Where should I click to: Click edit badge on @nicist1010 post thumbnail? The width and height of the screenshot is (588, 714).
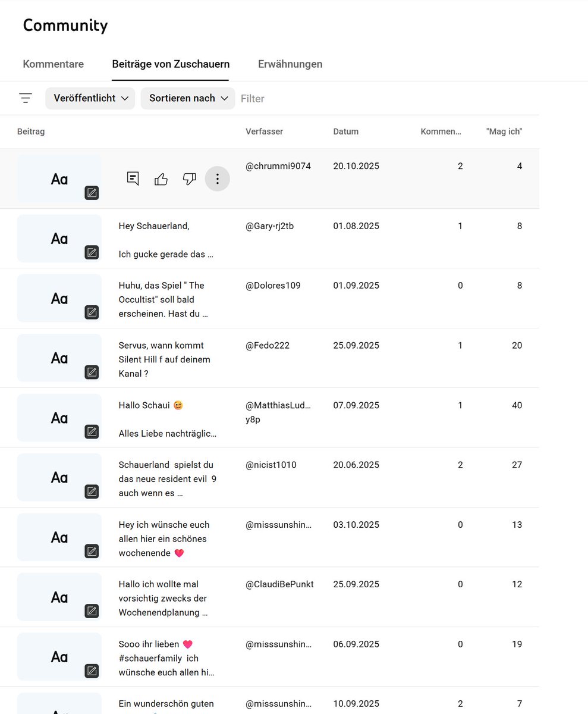[92, 491]
